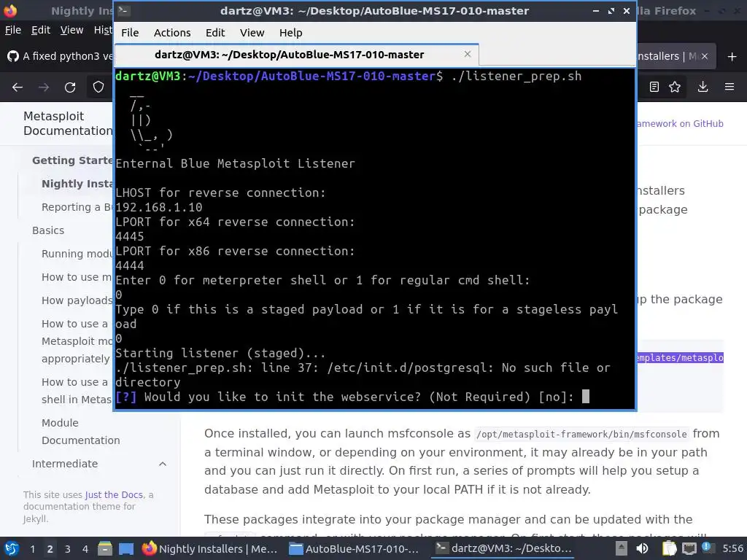This screenshot has width=747, height=560.
Task: Open the Just the Docs link
Action: 114,495
